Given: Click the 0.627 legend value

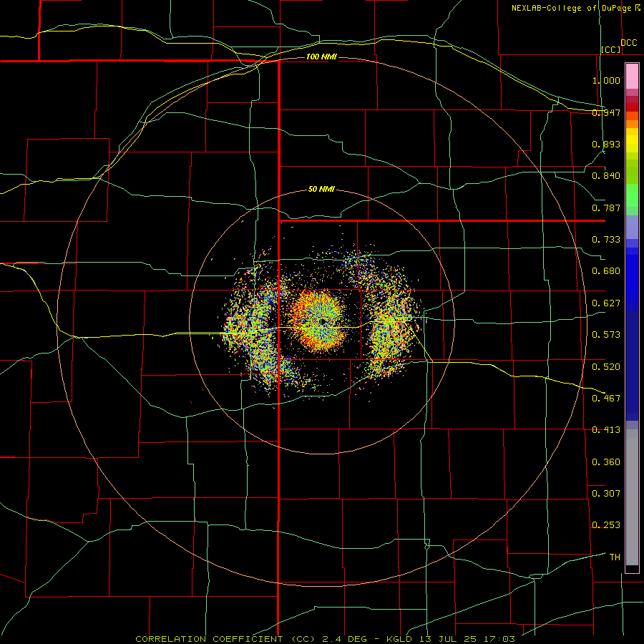Looking at the screenshot, I should [606, 303].
